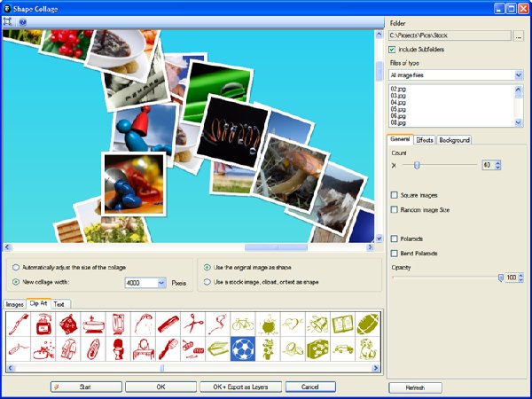Click the preview horizontal scrollbar thumb

[276, 247]
